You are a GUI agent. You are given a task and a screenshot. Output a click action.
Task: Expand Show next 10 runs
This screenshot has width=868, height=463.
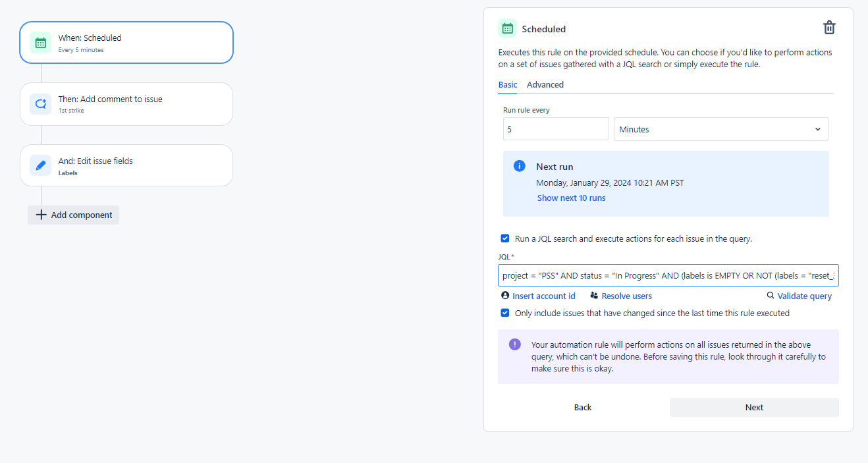pyautogui.click(x=571, y=198)
